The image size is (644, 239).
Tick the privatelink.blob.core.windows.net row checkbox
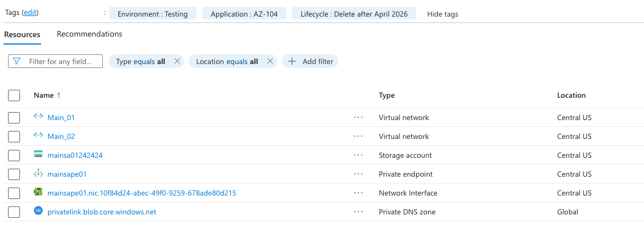point(14,212)
